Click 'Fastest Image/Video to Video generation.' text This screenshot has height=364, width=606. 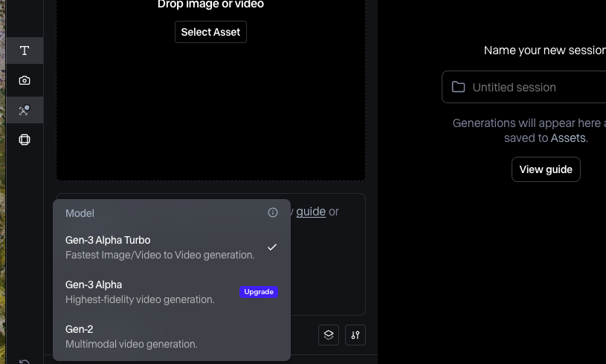160,255
